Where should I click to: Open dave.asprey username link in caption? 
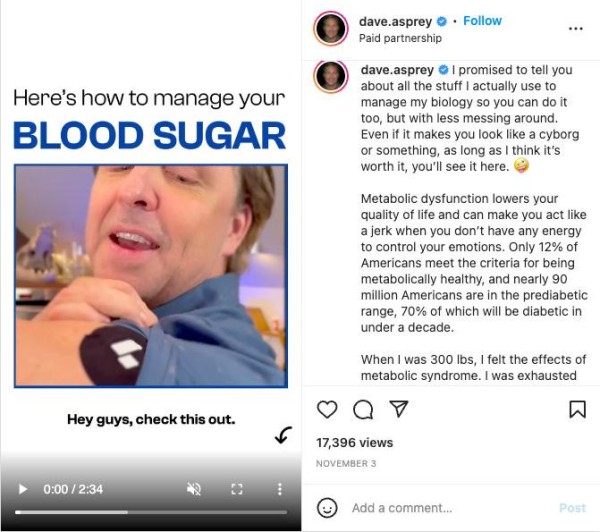pyautogui.click(x=397, y=71)
